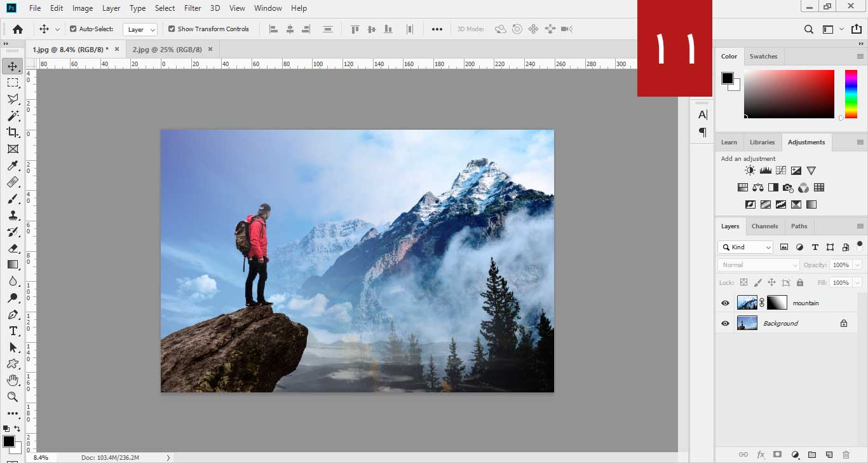The width and height of the screenshot is (868, 463).
Task: Open the Window menu
Action: (x=268, y=8)
